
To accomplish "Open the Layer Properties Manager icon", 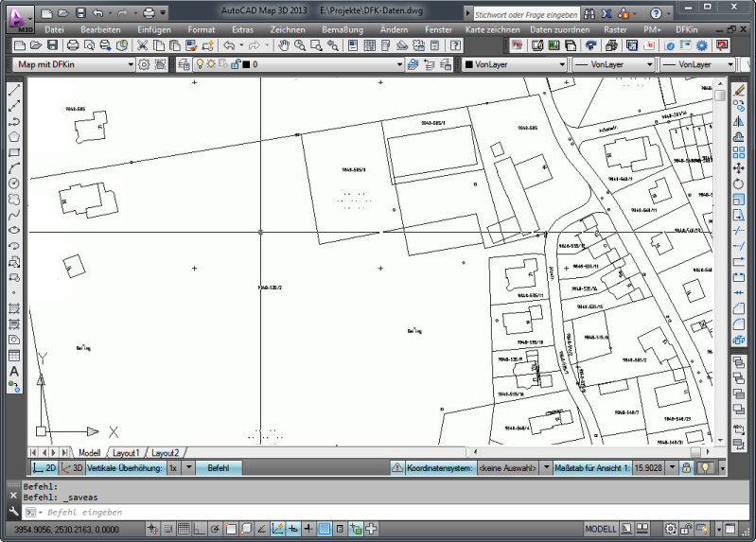I will [x=184, y=65].
